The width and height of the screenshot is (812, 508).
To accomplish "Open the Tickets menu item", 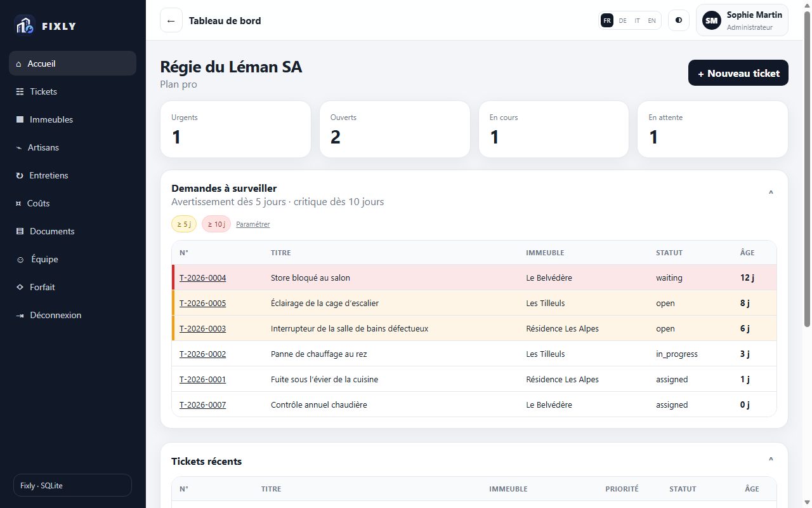I will point(72,91).
